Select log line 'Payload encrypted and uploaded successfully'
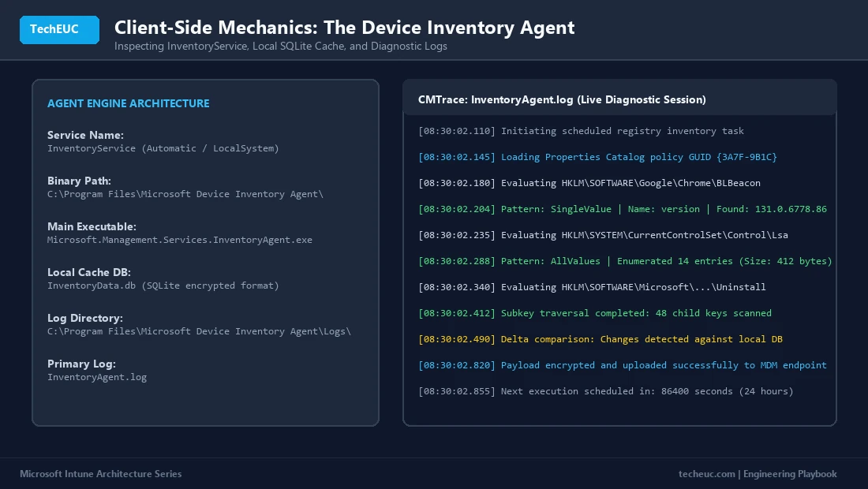Viewport: 868px width, 489px height. click(623, 365)
